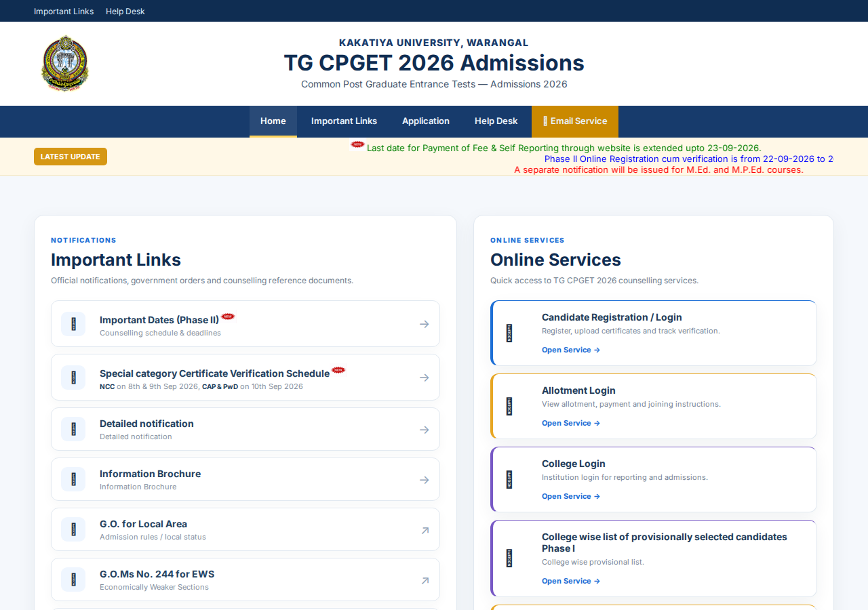Click the arrow on Information Brochure row
This screenshot has width=868, height=610.
[425, 480]
